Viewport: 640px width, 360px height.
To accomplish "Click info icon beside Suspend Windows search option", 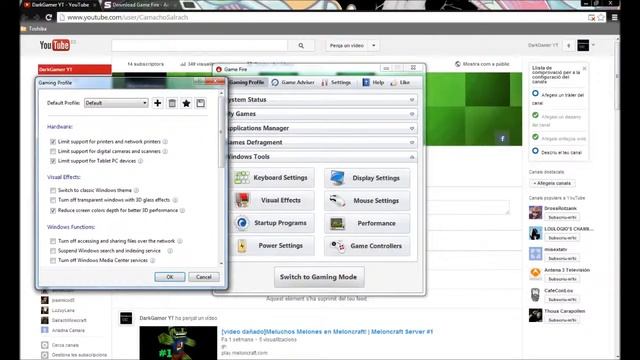I will coord(170,251).
